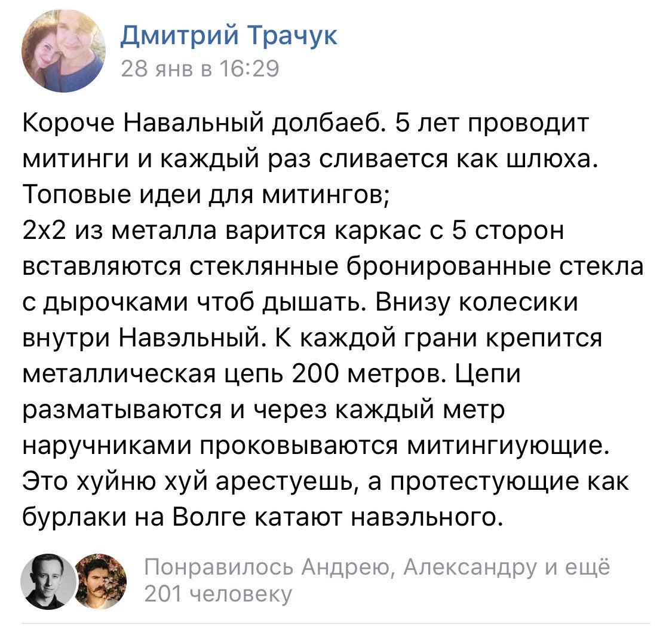672x626 pixels.
Task: Click the post timestamp 28 янв в 16:29
Action: click(x=200, y=69)
